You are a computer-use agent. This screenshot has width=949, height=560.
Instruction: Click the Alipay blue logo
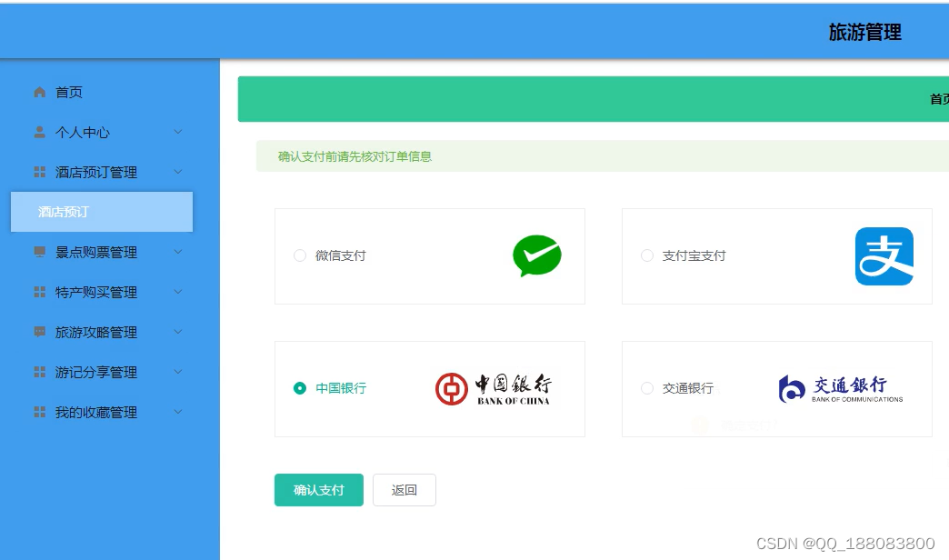tap(883, 255)
